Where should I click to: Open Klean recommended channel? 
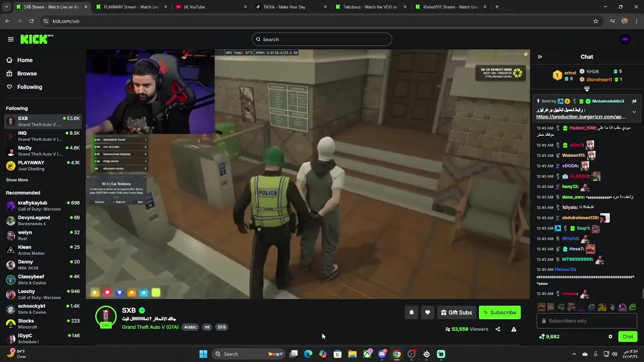click(43, 250)
